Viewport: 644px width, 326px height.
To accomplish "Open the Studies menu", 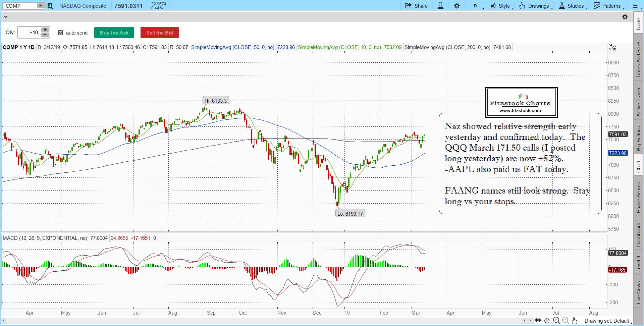I will pos(573,6).
